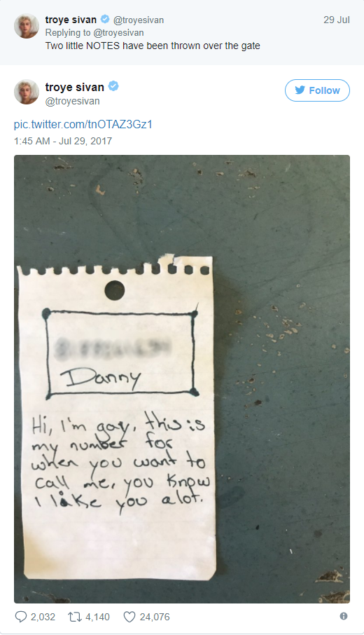Click the Twitter bird icon in Follow button
Image resolution: width=364 pixels, height=635 pixels.
click(300, 90)
